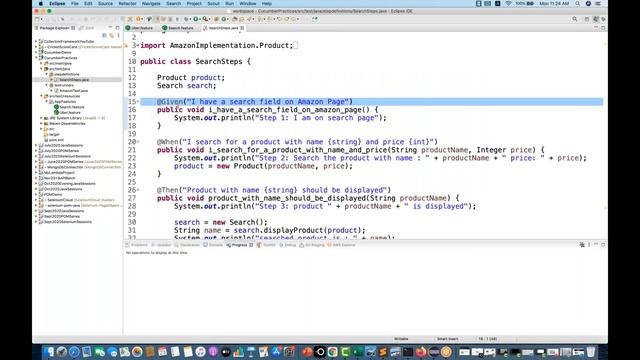Open the Window menu
640x360 pixels.
248,3
